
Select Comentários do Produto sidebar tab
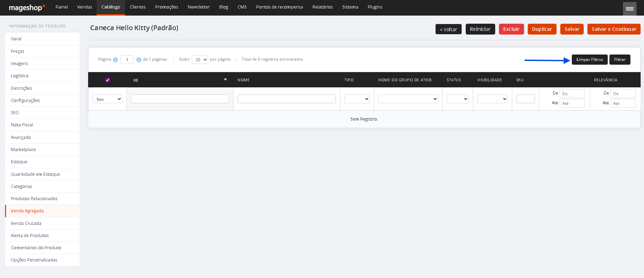[x=42, y=248]
